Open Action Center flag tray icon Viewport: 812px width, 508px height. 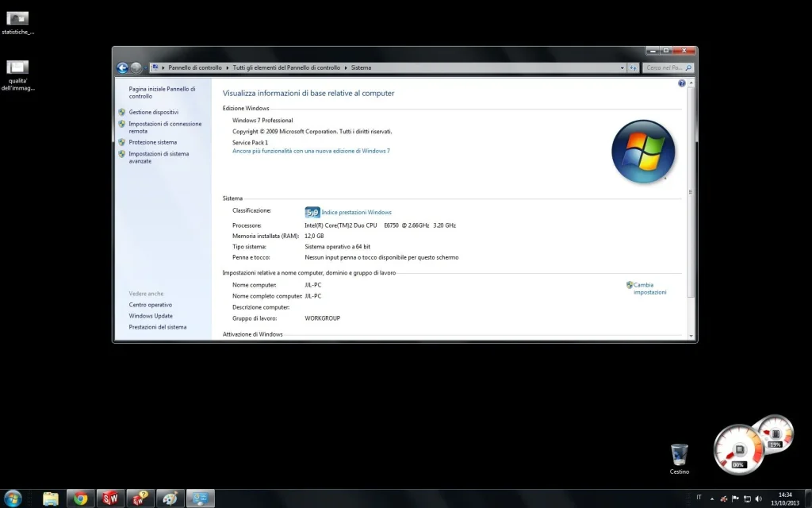coord(735,498)
